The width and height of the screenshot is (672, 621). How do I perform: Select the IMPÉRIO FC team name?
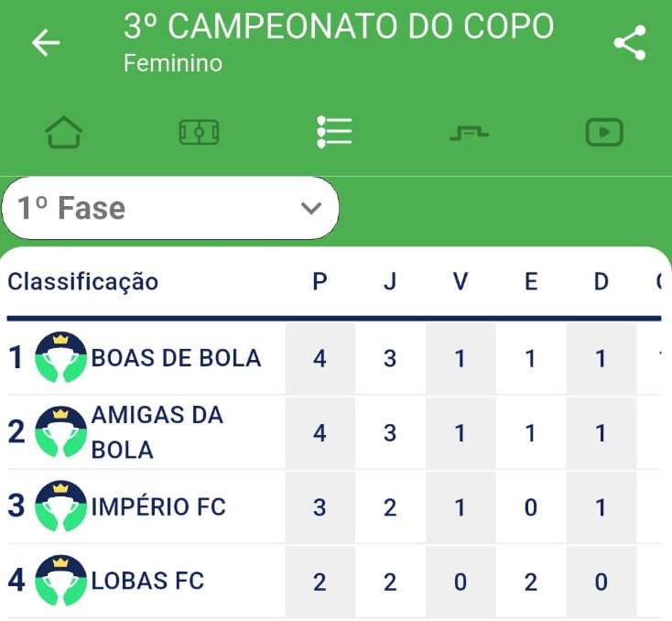[x=158, y=507]
